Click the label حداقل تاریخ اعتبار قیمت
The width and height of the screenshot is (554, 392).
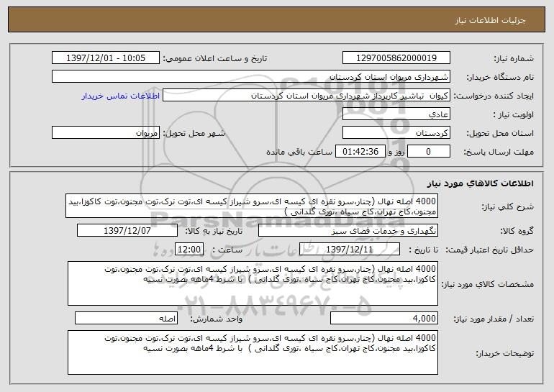tap(490, 250)
